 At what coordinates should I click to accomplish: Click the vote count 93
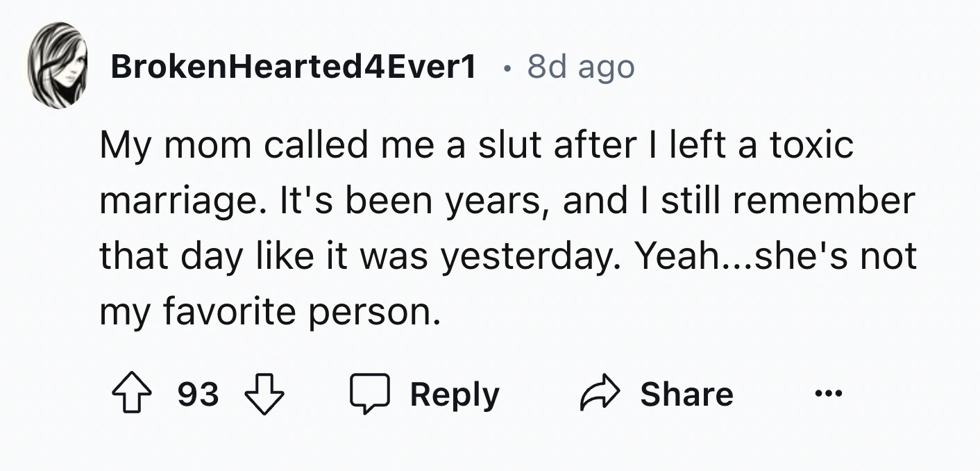coord(198,395)
